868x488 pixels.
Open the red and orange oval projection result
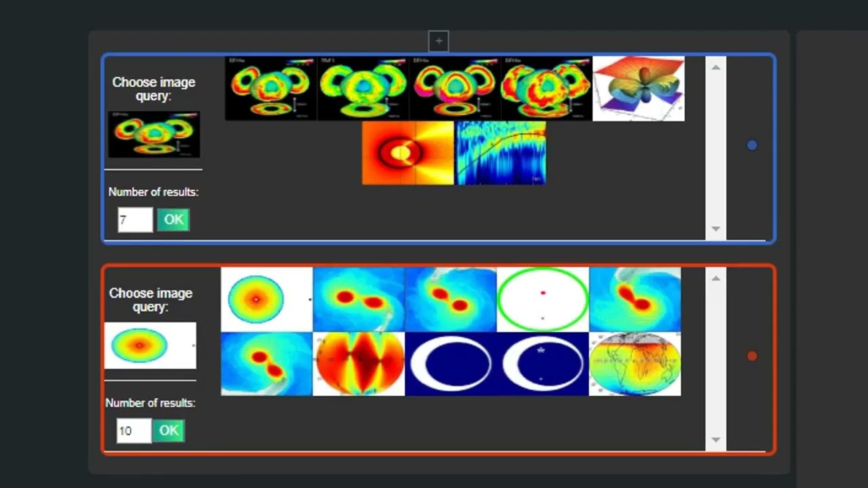click(359, 363)
